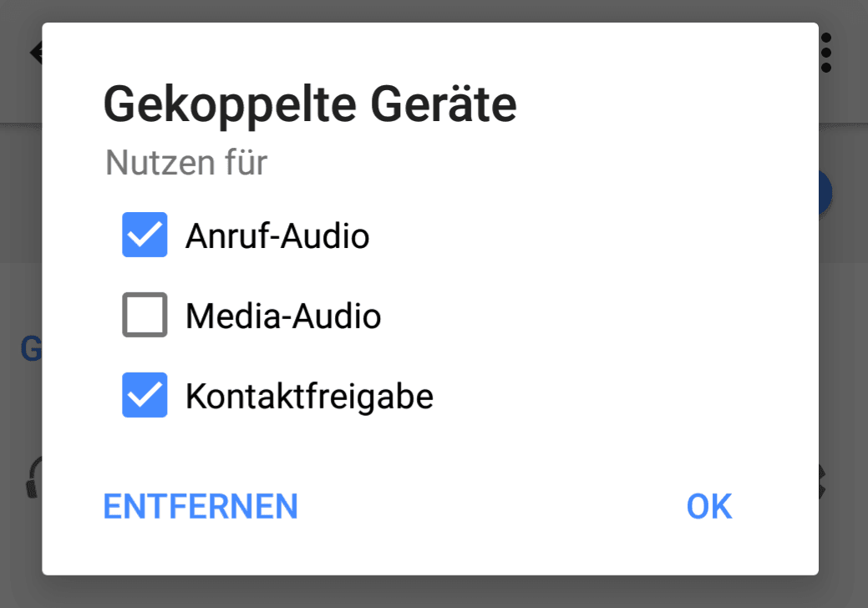Click the Gekoppelte Geräte dialog title
The image size is (868, 608).
tap(310, 104)
